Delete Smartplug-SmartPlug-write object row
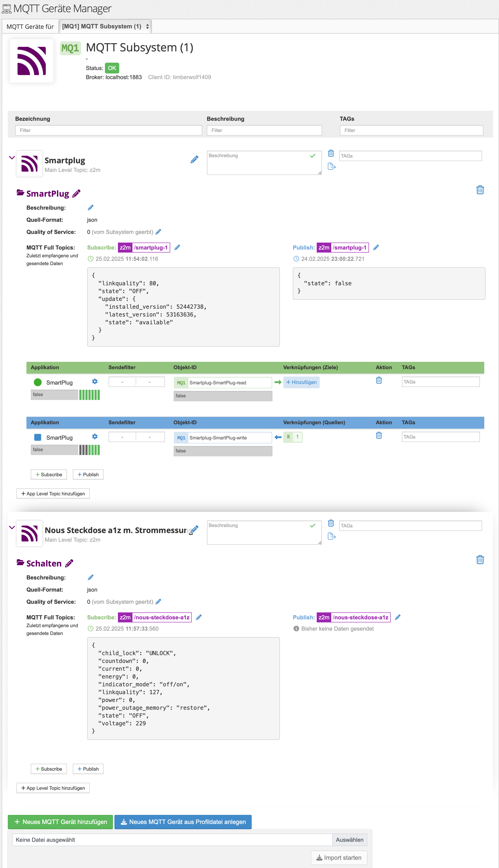This screenshot has width=499, height=868. click(379, 436)
